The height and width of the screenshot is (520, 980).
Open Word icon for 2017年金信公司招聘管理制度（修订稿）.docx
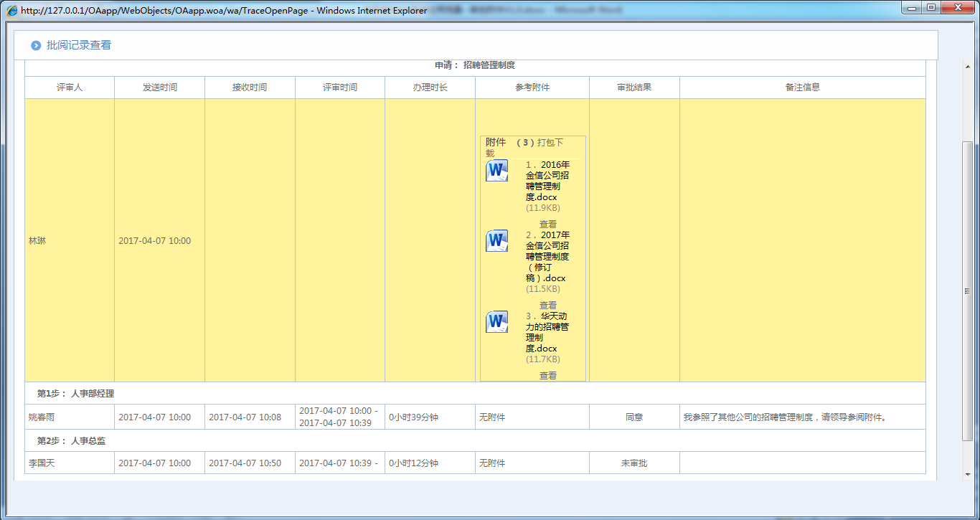(496, 241)
